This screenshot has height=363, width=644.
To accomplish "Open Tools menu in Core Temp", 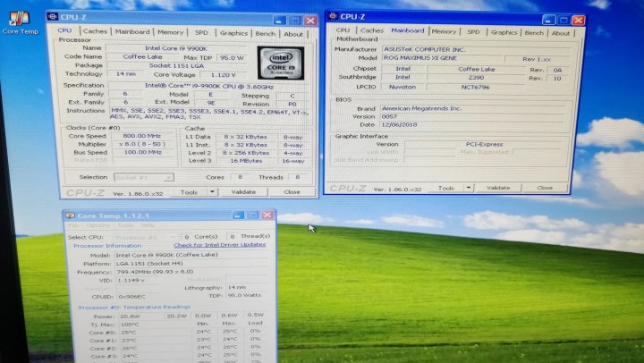I will [125, 225].
